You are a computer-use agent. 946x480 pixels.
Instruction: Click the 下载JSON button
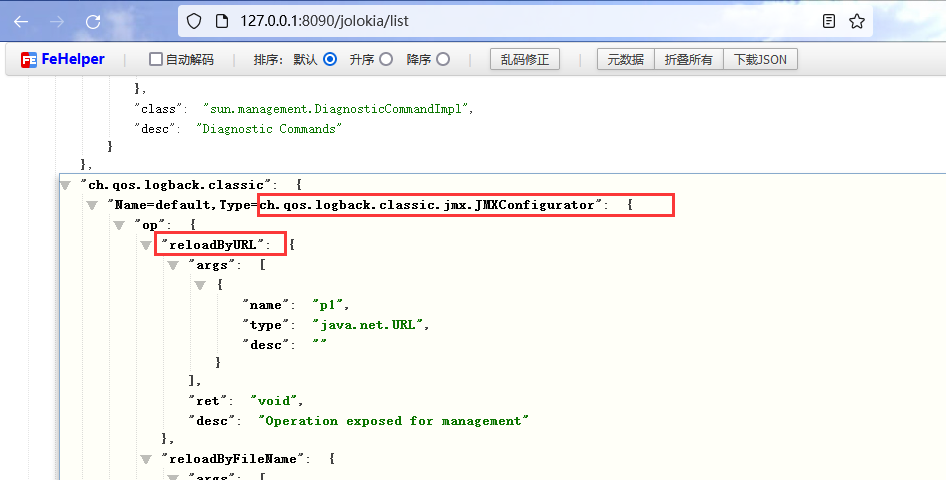760,59
